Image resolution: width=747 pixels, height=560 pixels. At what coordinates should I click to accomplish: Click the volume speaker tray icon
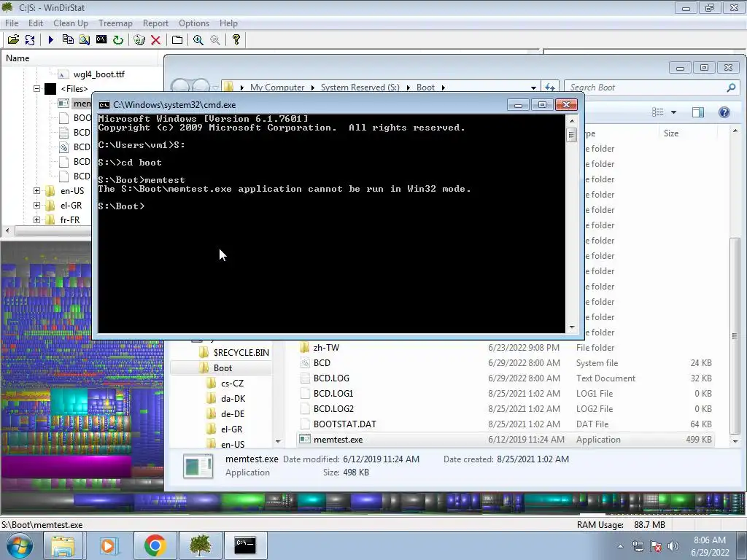[x=673, y=546]
